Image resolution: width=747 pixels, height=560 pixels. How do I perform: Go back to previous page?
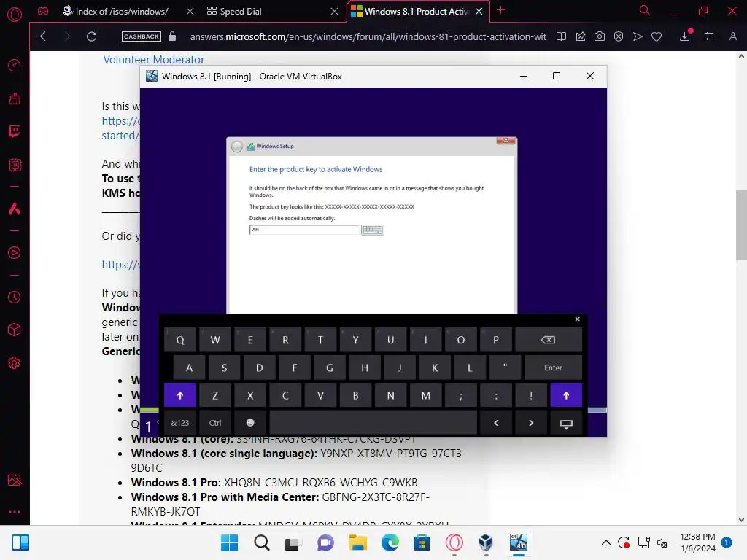tap(43, 36)
